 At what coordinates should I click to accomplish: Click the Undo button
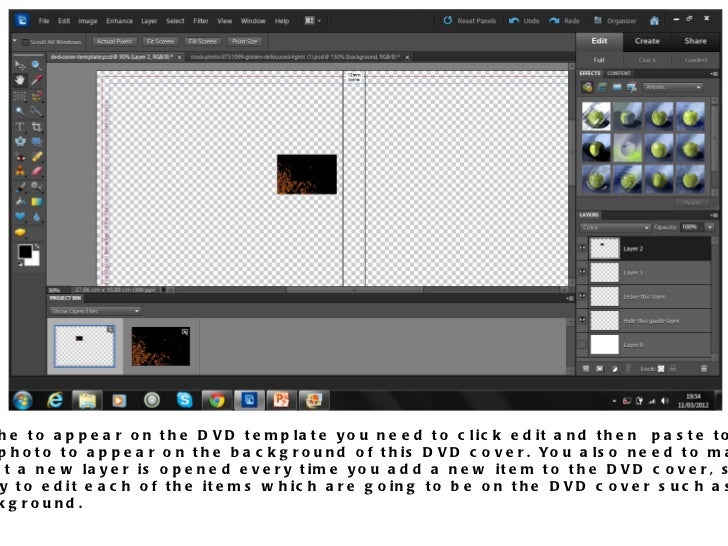[525, 21]
